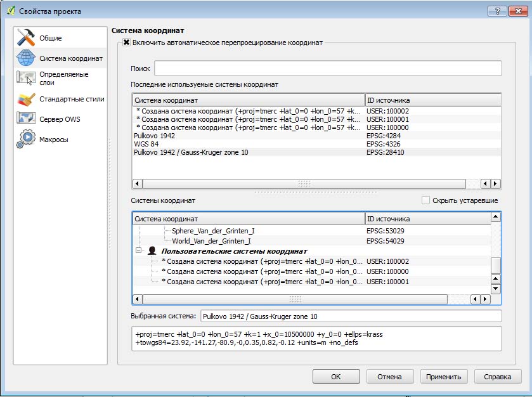This screenshot has height=397, width=532.
Task: Disable automatic coordinate reprojection checkbox
Action: [x=127, y=42]
